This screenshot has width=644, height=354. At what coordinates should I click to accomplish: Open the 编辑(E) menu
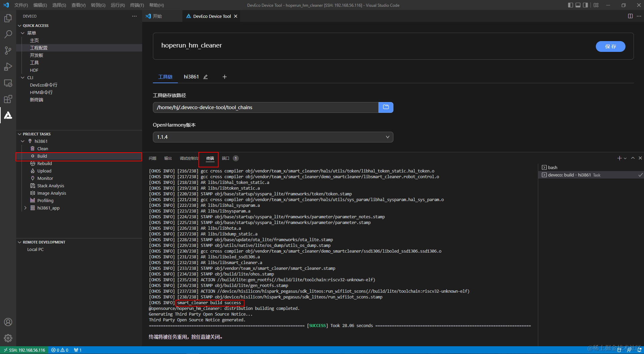(x=40, y=5)
